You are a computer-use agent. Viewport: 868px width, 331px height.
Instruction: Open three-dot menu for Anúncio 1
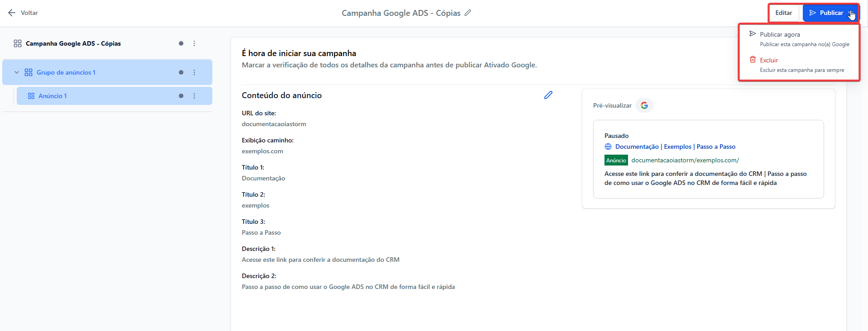click(194, 96)
